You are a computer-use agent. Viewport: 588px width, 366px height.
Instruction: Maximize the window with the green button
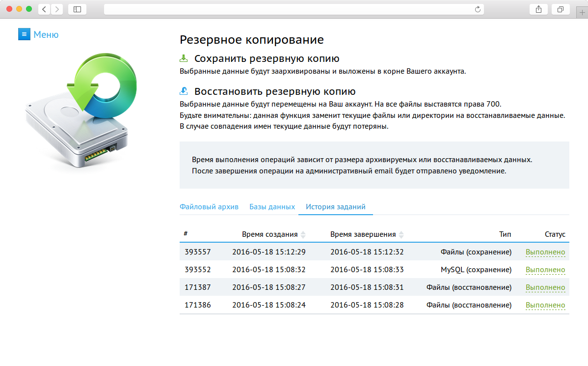(29, 9)
